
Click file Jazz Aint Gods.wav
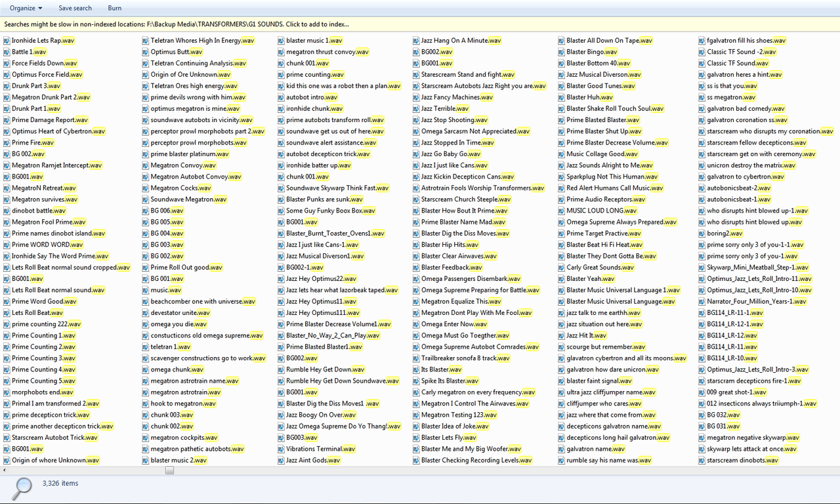coord(313,461)
